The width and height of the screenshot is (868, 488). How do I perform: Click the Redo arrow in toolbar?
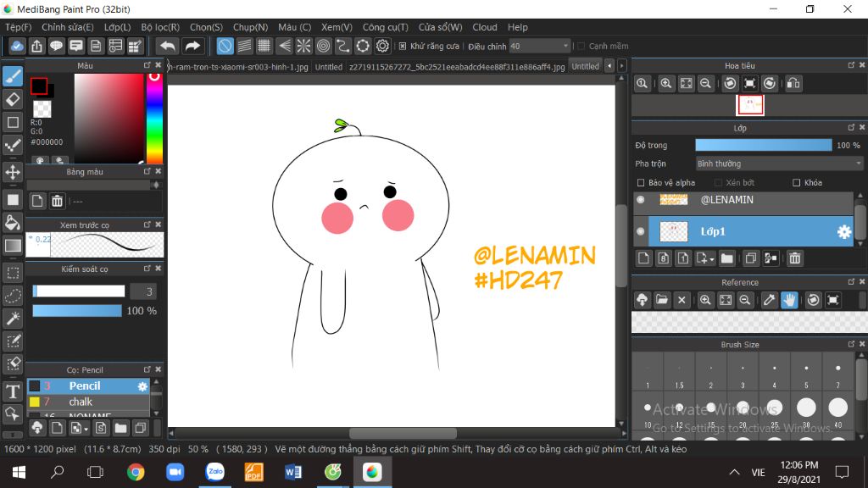(x=192, y=46)
